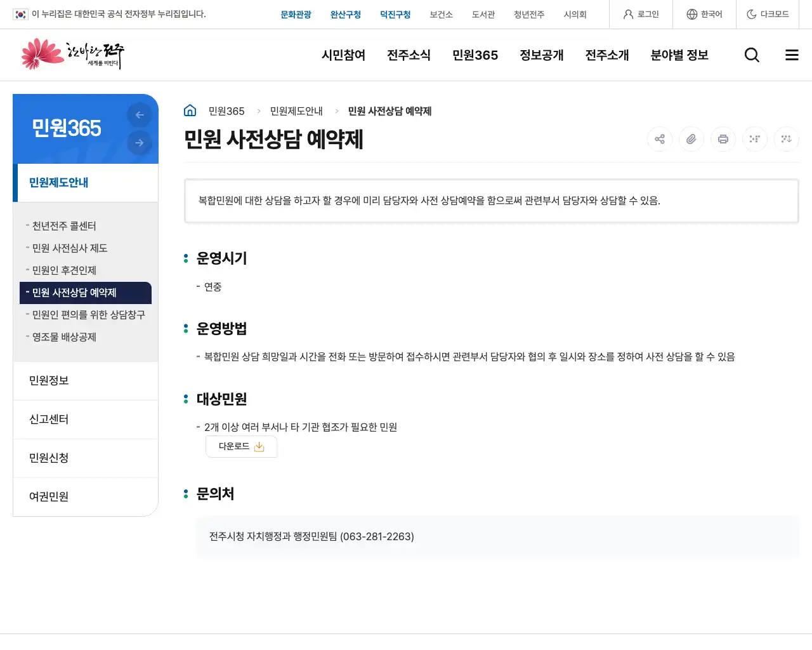The image size is (812, 650).
Task: Open the 도서관 link
Action: [x=483, y=15]
